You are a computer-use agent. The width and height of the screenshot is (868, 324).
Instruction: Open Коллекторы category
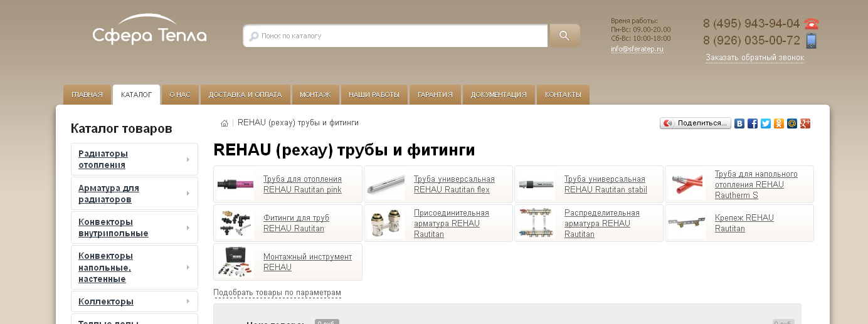106,301
